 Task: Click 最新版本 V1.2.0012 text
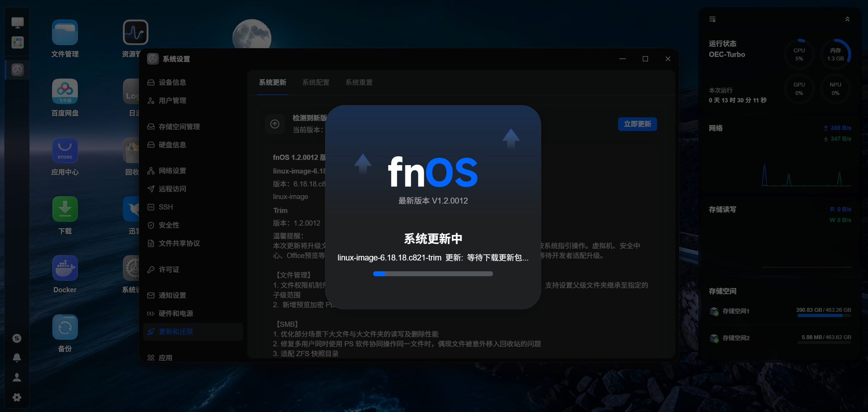point(433,201)
